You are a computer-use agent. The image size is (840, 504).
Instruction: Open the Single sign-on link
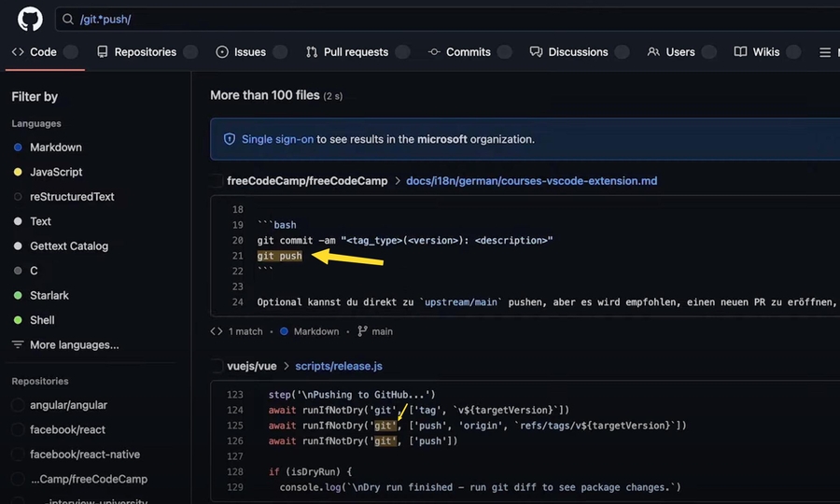[x=277, y=139]
